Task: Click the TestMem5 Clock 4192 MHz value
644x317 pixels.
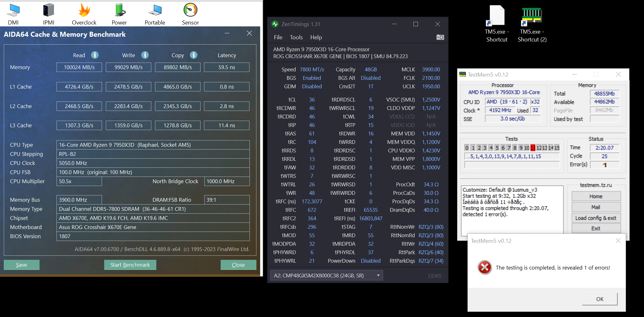Action: [500, 110]
